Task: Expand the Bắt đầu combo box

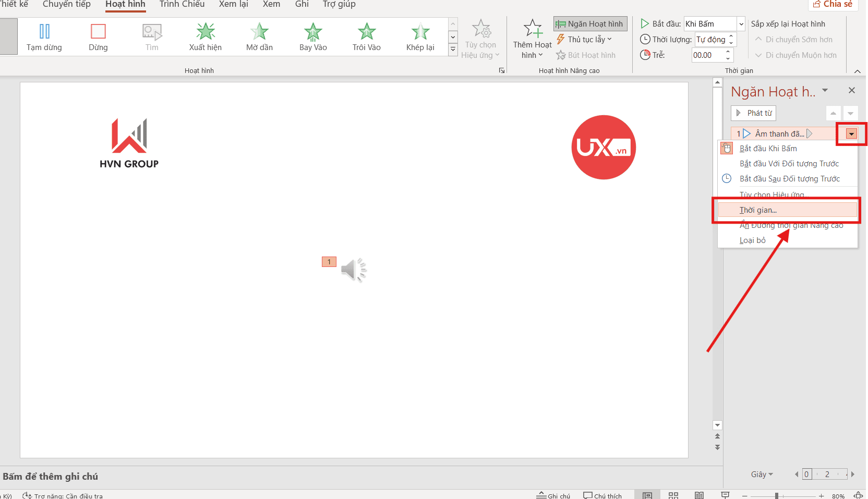Action: point(741,24)
